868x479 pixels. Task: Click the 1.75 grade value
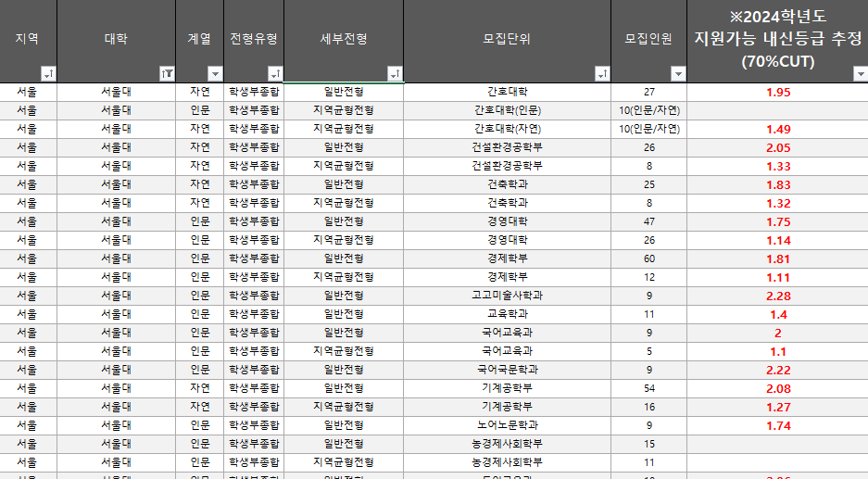pos(778,222)
